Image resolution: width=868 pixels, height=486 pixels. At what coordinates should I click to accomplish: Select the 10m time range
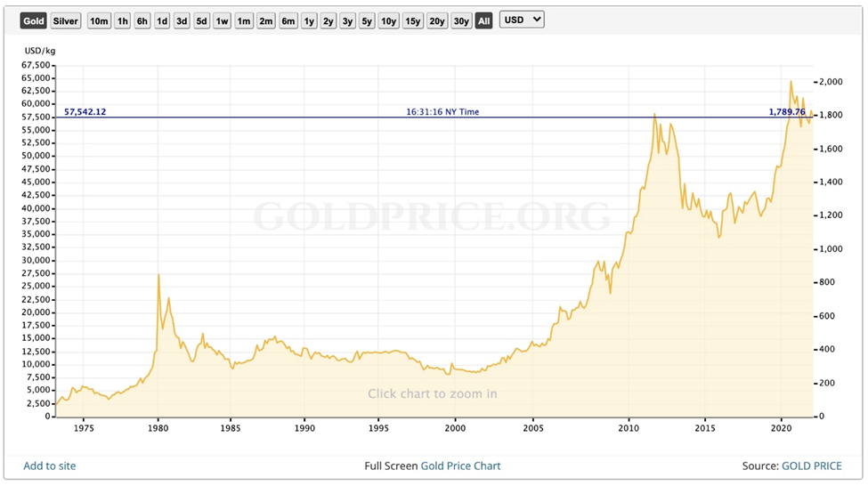coord(99,20)
